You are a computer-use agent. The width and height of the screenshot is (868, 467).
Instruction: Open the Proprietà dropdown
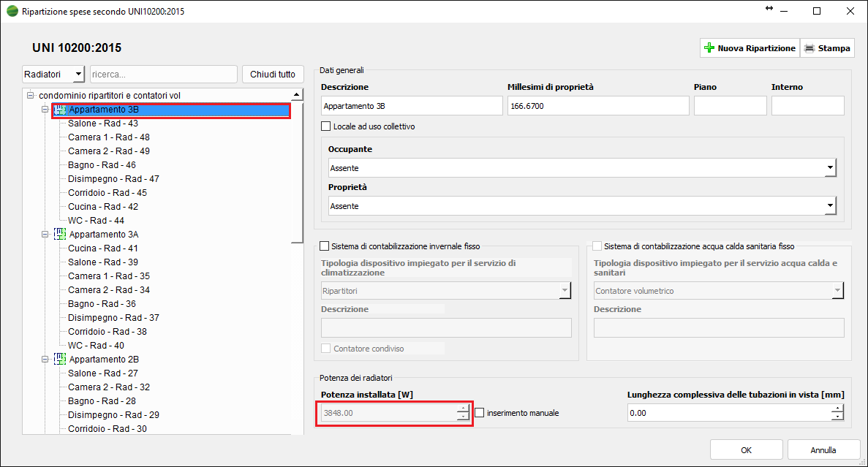click(830, 206)
